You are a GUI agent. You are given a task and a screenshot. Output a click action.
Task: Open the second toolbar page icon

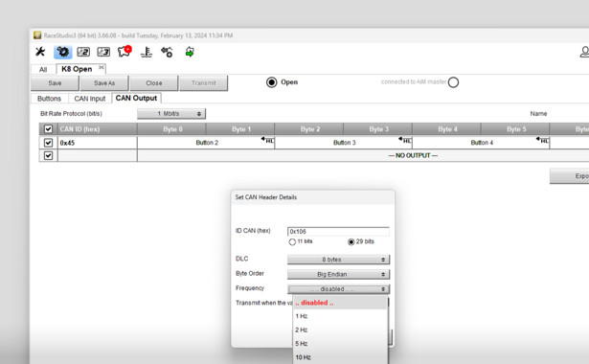point(83,52)
